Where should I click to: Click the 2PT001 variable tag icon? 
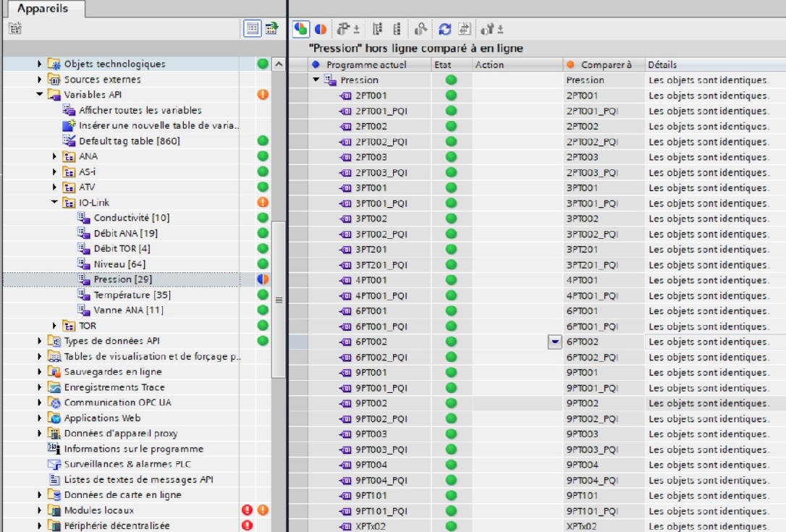(x=346, y=96)
